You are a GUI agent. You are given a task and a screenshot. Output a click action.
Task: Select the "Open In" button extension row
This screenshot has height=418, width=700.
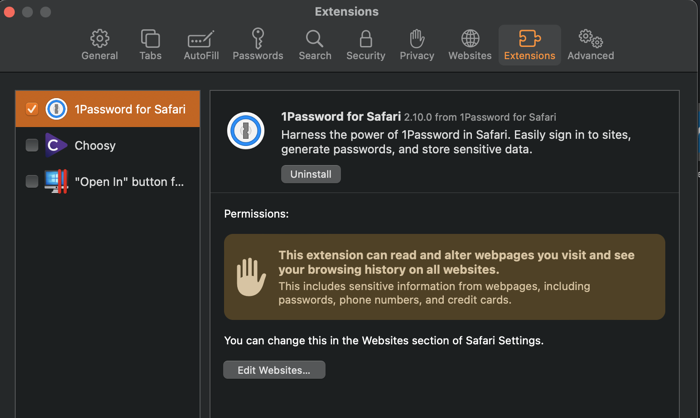128,182
